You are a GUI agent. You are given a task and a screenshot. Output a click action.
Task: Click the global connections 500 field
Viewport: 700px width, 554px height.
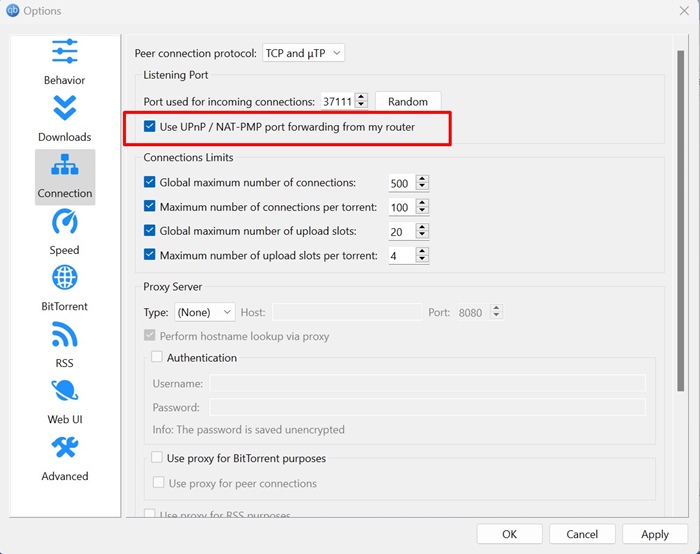coord(402,183)
